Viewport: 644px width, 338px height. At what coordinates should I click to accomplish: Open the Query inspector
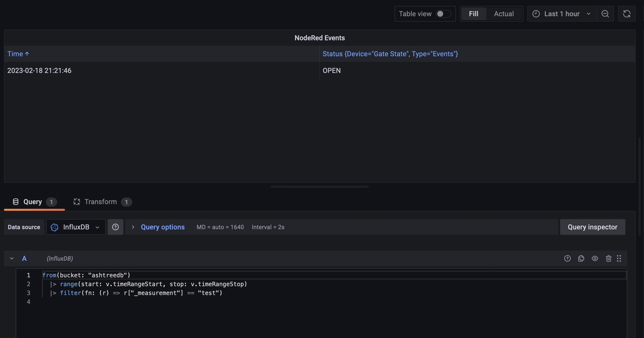click(x=592, y=227)
